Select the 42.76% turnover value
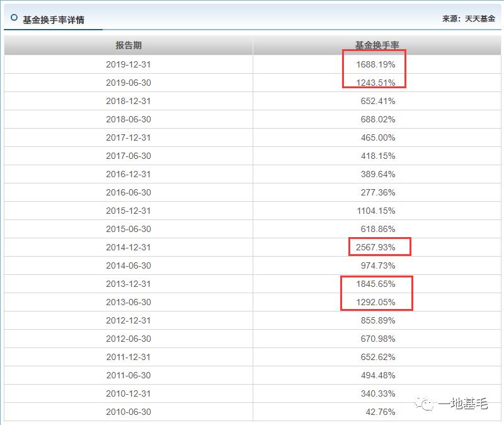The width and height of the screenshot is (504, 425). pyautogui.click(x=381, y=412)
